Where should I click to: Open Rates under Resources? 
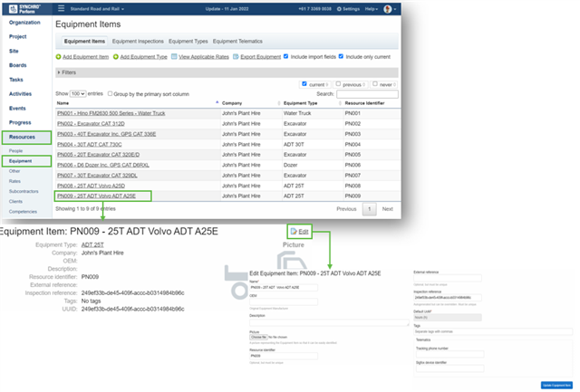point(14,181)
